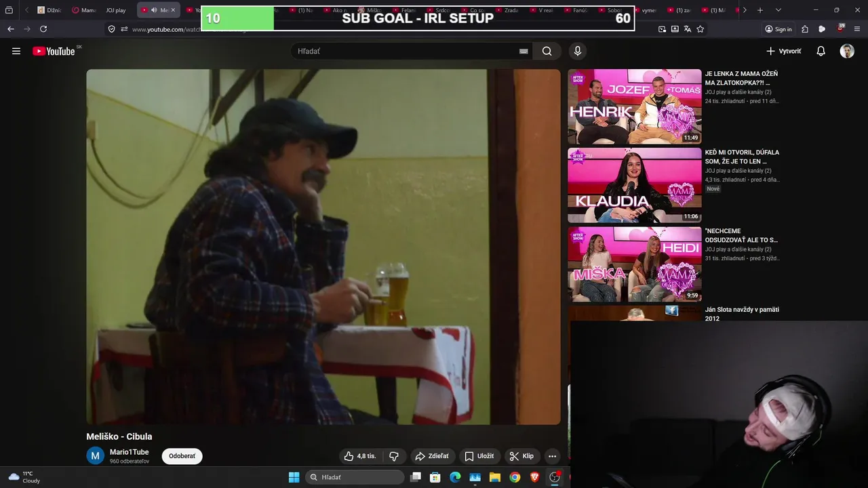Open Microsoft Edge from taskbar
This screenshot has width=868, height=488.
tap(455, 477)
